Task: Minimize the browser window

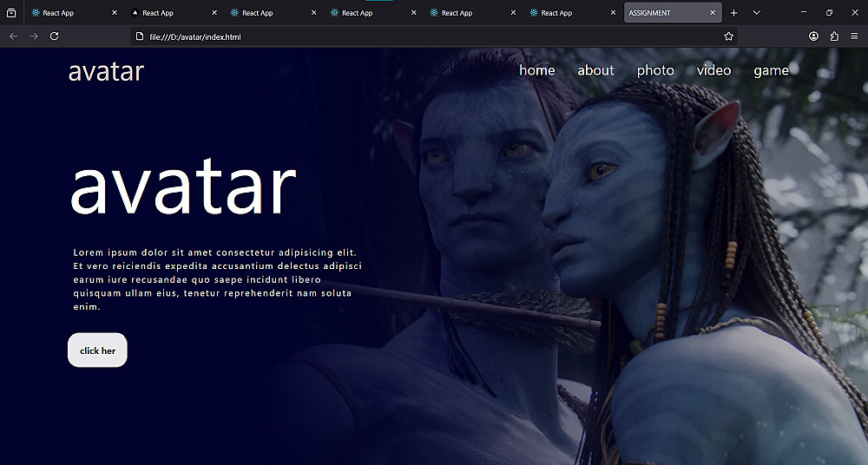Action: click(804, 12)
